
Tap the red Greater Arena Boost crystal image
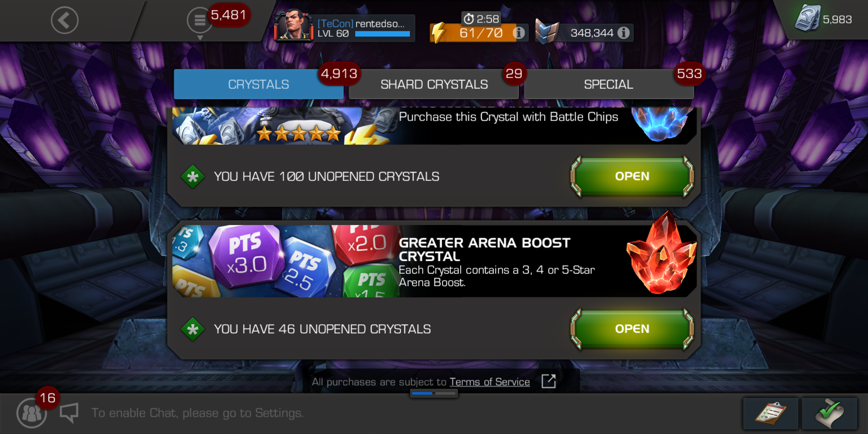click(x=661, y=254)
